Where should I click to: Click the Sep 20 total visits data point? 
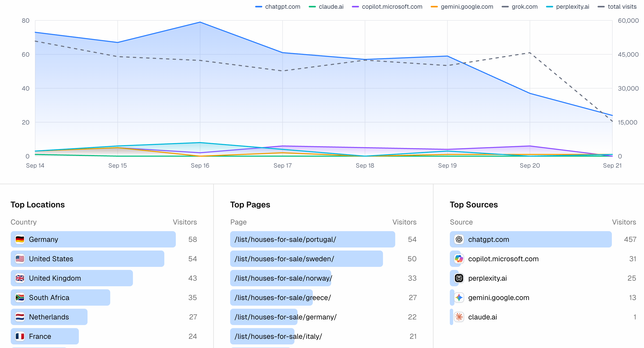click(530, 53)
